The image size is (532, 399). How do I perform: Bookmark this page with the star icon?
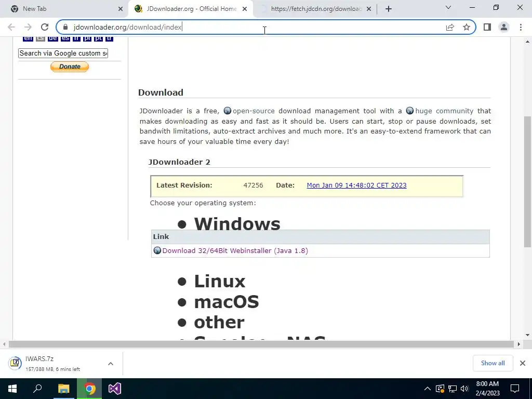pos(467,27)
